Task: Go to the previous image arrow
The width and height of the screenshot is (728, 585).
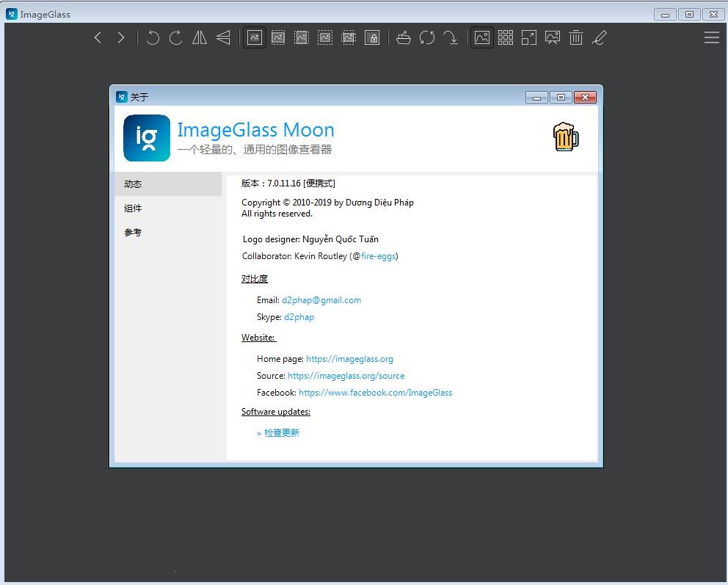Action: 98,37
